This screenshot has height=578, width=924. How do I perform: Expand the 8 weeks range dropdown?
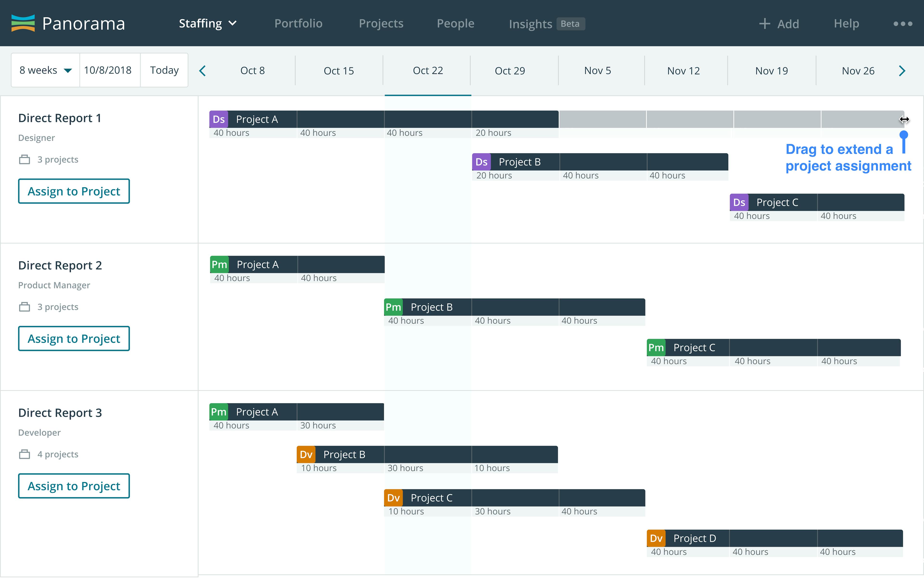(45, 70)
